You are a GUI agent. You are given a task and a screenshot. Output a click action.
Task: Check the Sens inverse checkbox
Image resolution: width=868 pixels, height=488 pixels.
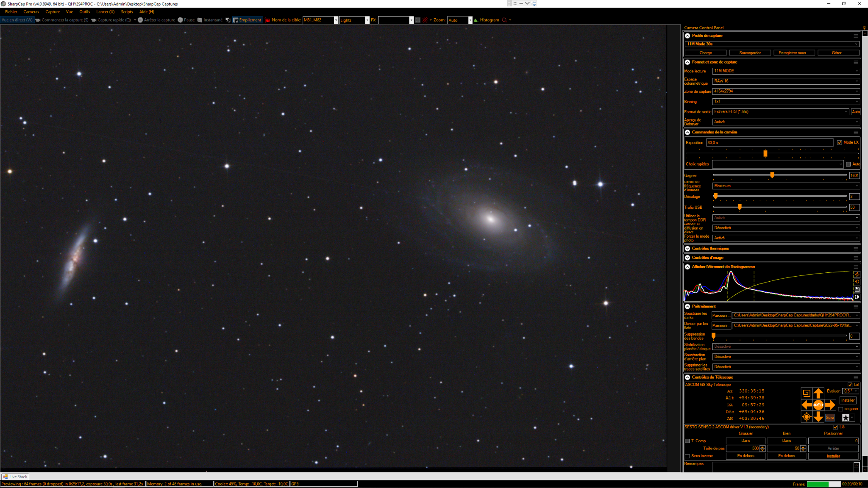click(687, 456)
